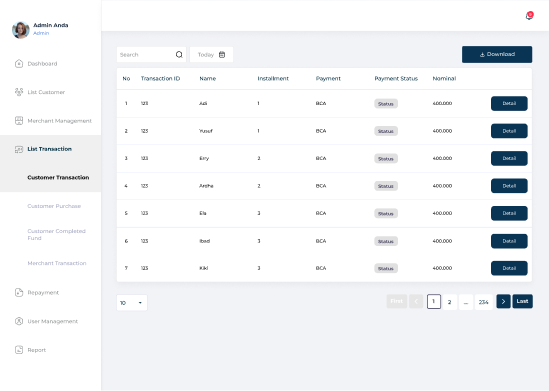Open Detail for Yusuf's transaction

(509, 131)
